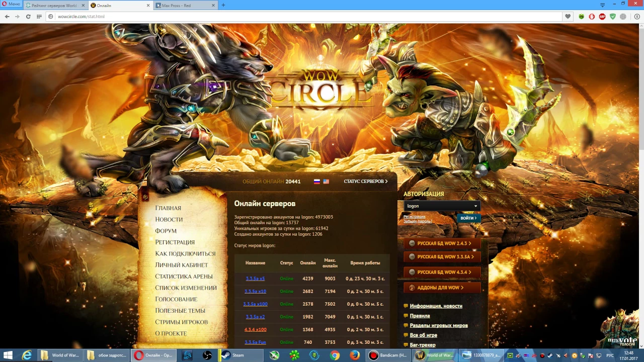Open the Windows Start button
The width and height of the screenshot is (644, 362).
[x=8, y=355]
